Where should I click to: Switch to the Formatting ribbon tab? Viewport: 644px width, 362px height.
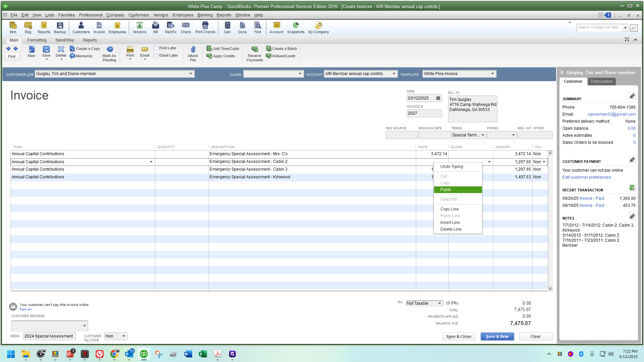pos(37,40)
